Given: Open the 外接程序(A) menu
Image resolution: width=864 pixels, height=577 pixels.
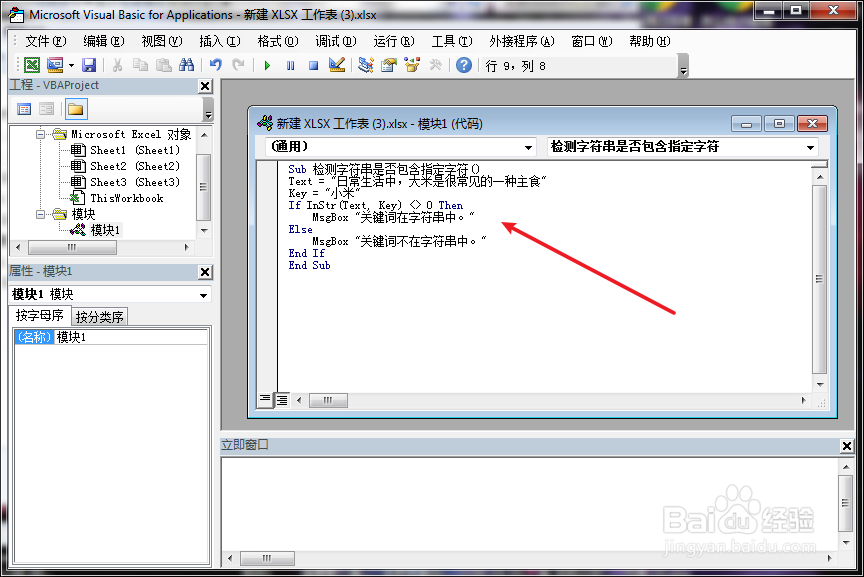Looking at the screenshot, I should coord(521,41).
